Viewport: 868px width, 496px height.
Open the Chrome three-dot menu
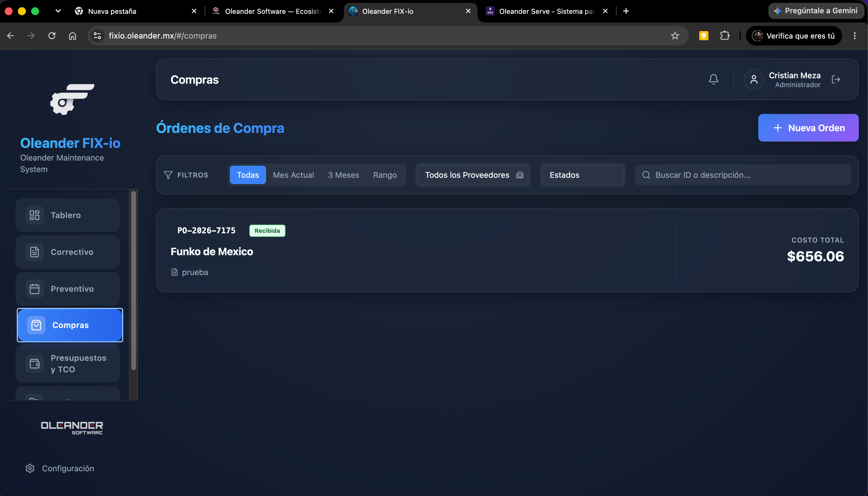pos(854,36)
